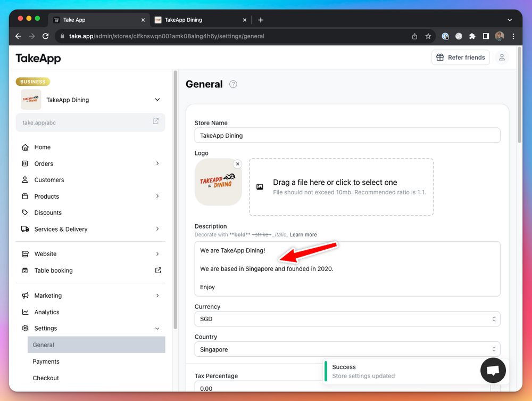The width and height of the screenshot is (532, 401).
Task: Click the browser back arrow
Action: [x=18, y=36]
